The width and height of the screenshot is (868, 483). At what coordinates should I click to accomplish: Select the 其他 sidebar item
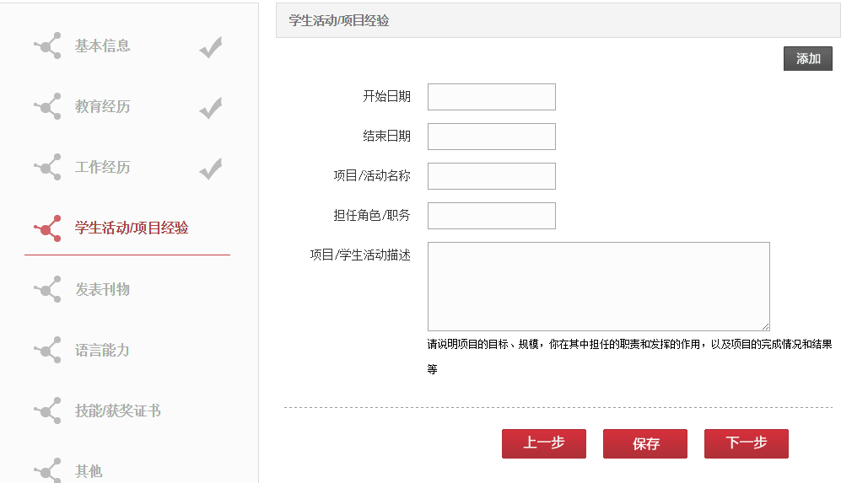(x=89, y=471)
